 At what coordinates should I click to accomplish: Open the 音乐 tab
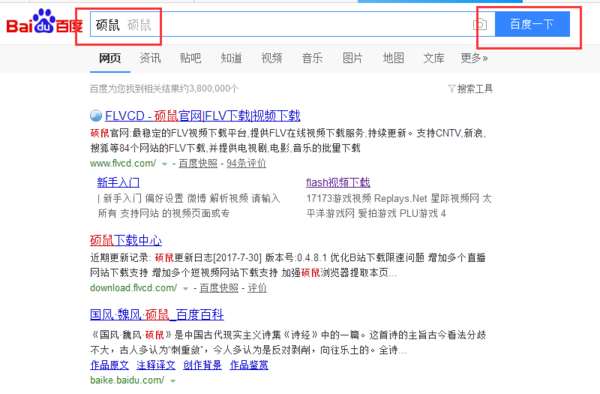312,58
